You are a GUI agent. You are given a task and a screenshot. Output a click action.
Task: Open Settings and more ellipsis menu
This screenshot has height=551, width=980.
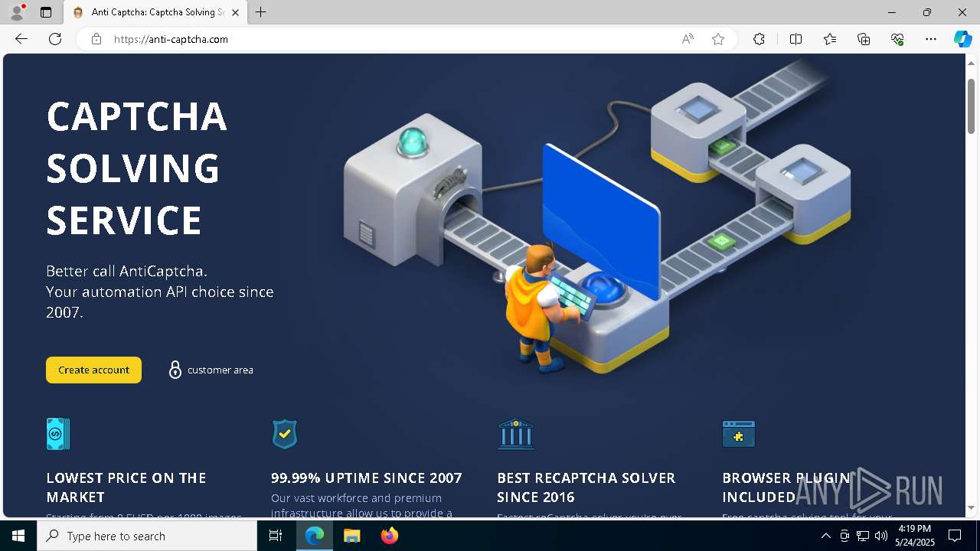coord(931,39)
